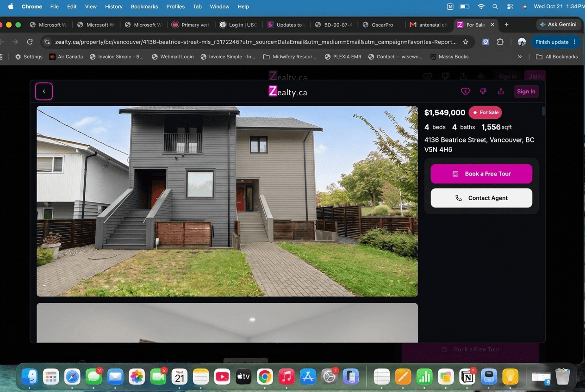Show hidden bookmarks via the chevron overflow
The image size is (585, 392).
tap(520, 57)
